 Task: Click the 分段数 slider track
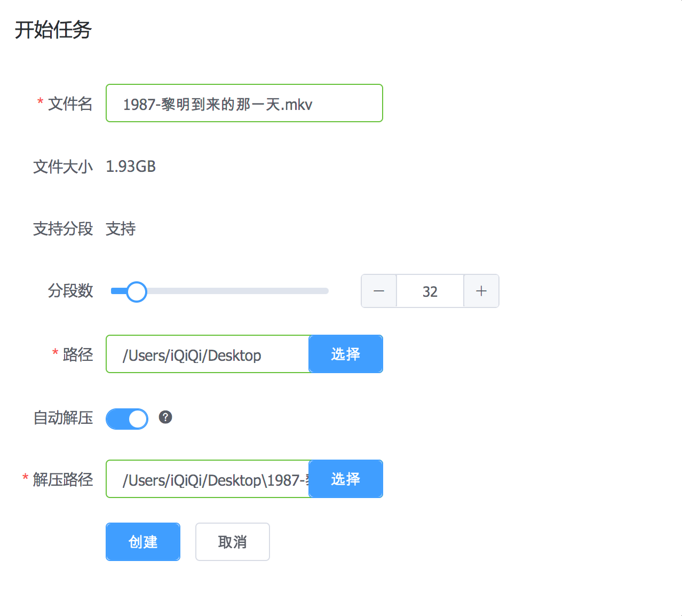(x=220, y=291)
